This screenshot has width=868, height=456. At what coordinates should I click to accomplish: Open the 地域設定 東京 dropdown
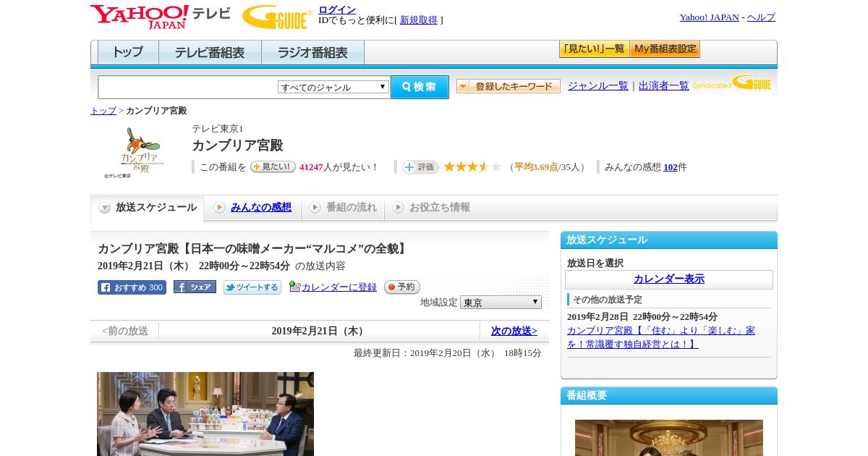pyautogui.click(x=501, y=303)
